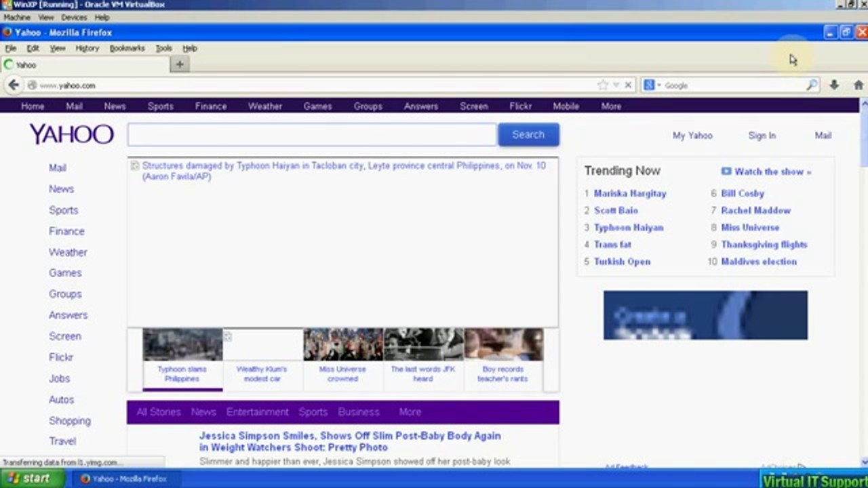Image resolution: width=868 pixels, height=488 pixels.
Task: Bookmark this page with the star icon
Action: coord(602,85)
